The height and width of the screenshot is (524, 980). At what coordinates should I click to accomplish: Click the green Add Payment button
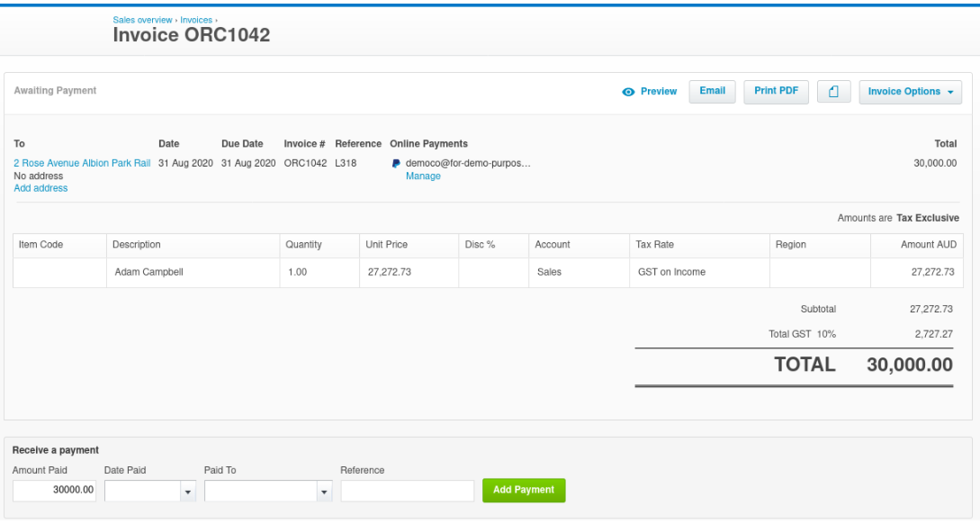click(x=524, y=490)
